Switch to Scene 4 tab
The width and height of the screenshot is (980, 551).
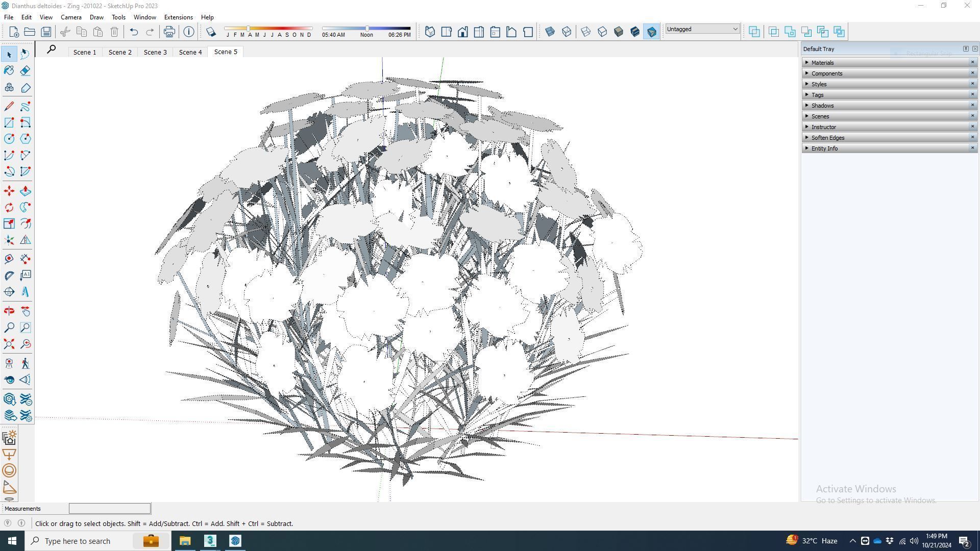point(190,52)
